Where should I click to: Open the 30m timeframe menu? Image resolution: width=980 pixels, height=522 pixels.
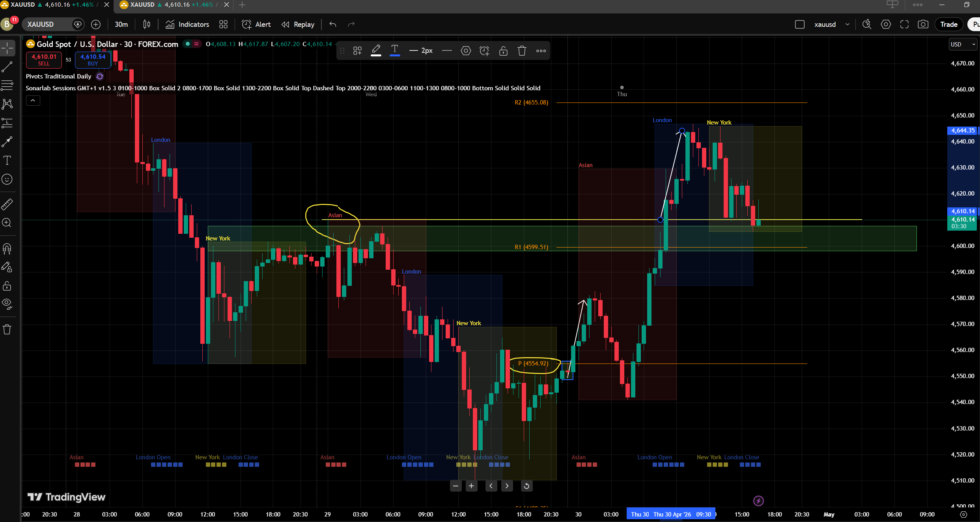click(x=121, y=24)
